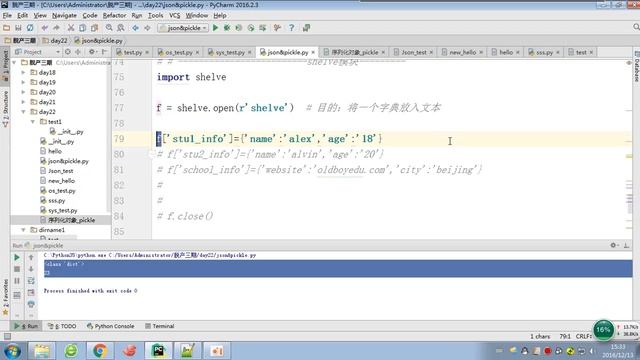Toggle the Favorites side panel
The height and width of the screenshot is (360, 640).
coord(5,297)
